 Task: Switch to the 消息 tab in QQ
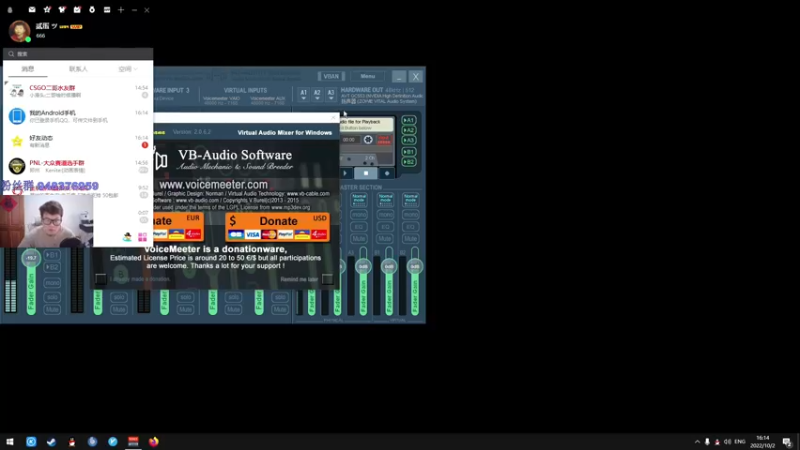click(x=28, y=69)
